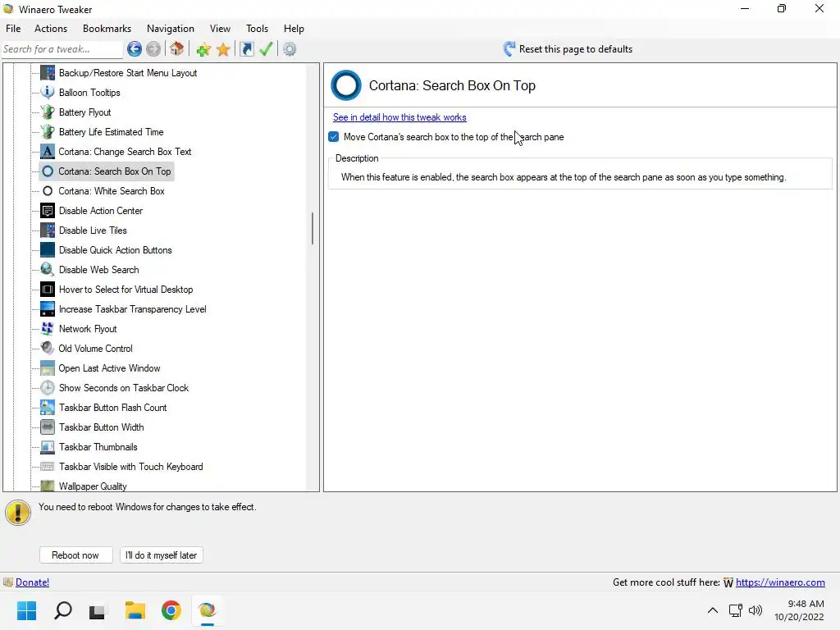Select Taskbar Visible with Touch Keyboard item
The image size is (840, 630).
coord(130,467)
